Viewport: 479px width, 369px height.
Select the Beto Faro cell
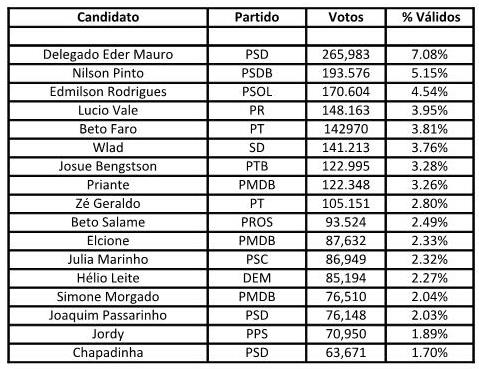click(x=108, y=129)
